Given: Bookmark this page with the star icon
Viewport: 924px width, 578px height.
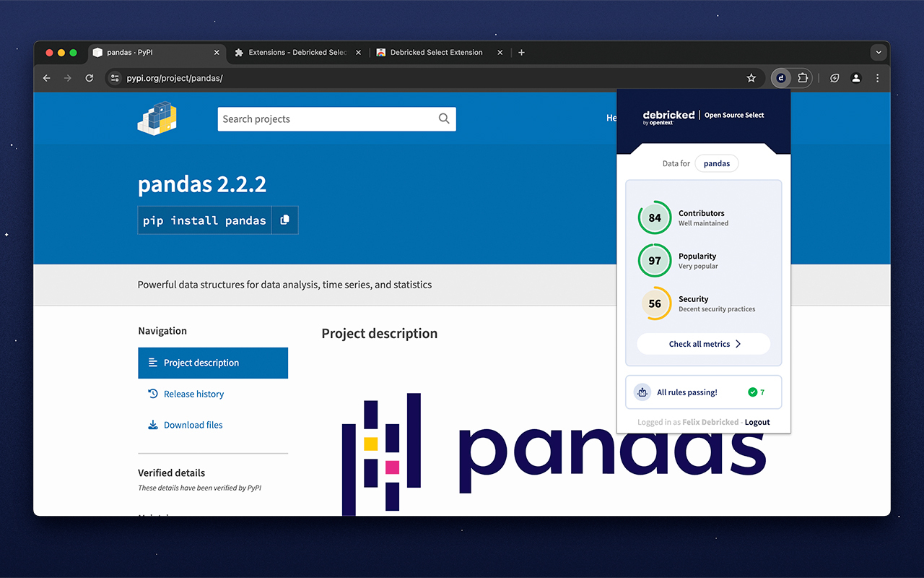Looking at the screenshot, I should tap(751, 78).
